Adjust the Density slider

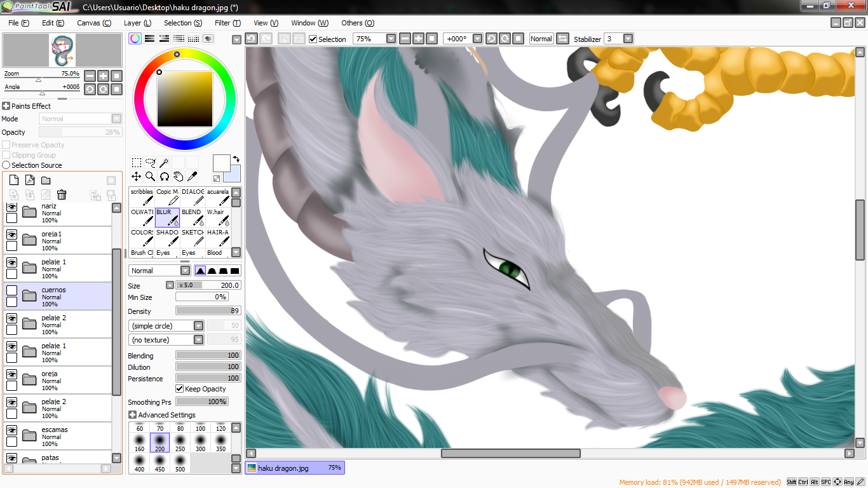pyautogui.click(x=208, y=311)
